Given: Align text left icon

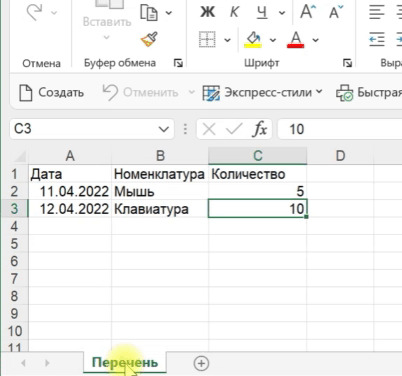Looking at the screenshot, I should point(377,12).
